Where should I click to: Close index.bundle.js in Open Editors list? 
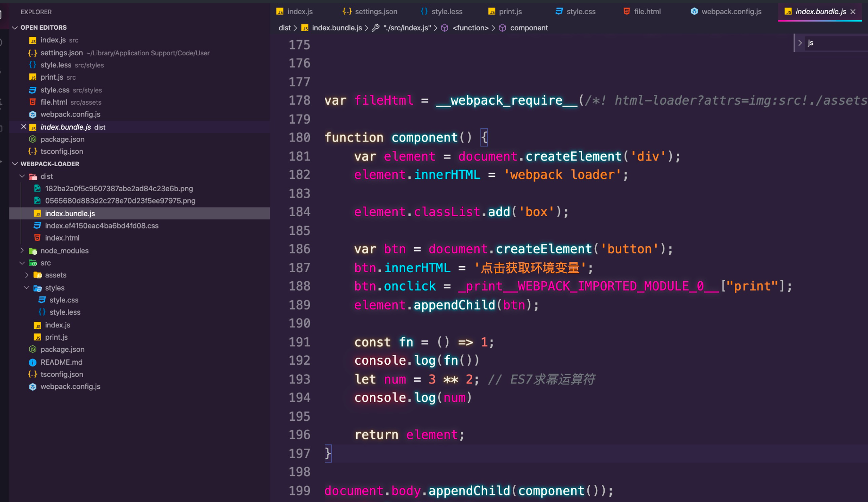[24, 127]
